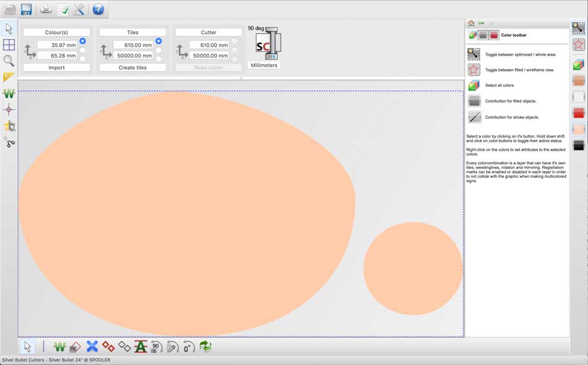Go home in the help panel
This screenshot has width=588, height=365.
pos(472,23)
